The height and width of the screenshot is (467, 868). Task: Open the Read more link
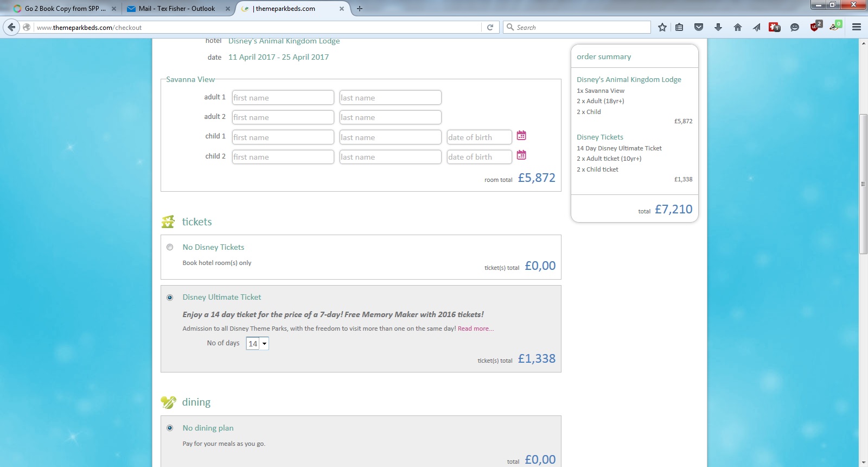[476, 329]
